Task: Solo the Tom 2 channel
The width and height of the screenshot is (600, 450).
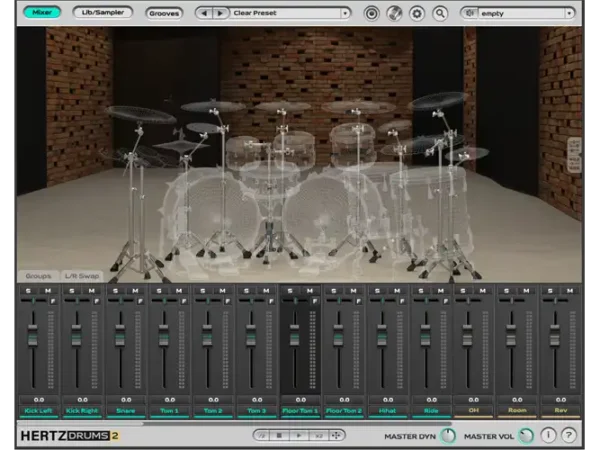Action: [203, 291]
